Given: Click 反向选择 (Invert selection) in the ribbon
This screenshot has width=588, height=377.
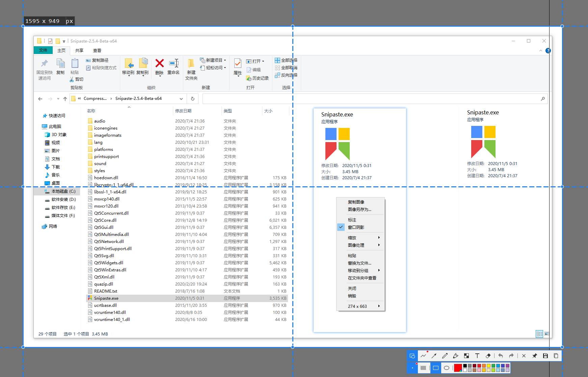Looking at the screenshot, I should point(286,75).
